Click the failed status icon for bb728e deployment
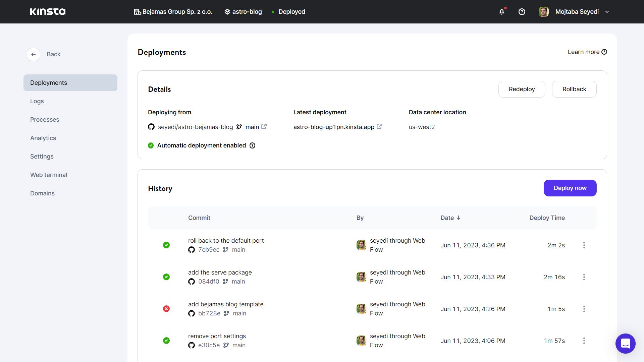Screen dimensions: 644x362 coord(166,309)
